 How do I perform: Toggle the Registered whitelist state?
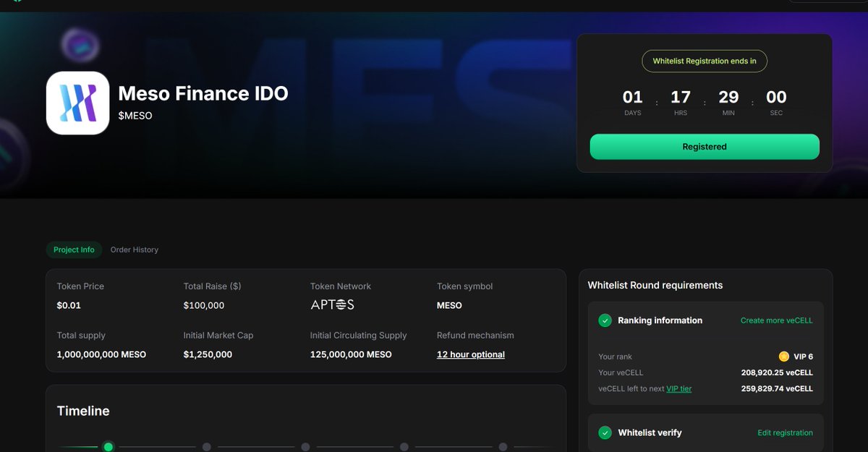tap(704, 146)
